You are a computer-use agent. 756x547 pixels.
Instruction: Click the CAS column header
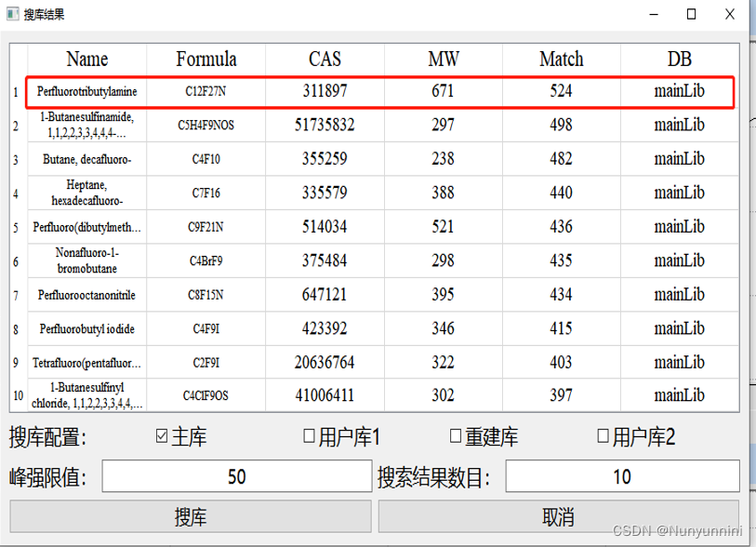tap(324, 59)
